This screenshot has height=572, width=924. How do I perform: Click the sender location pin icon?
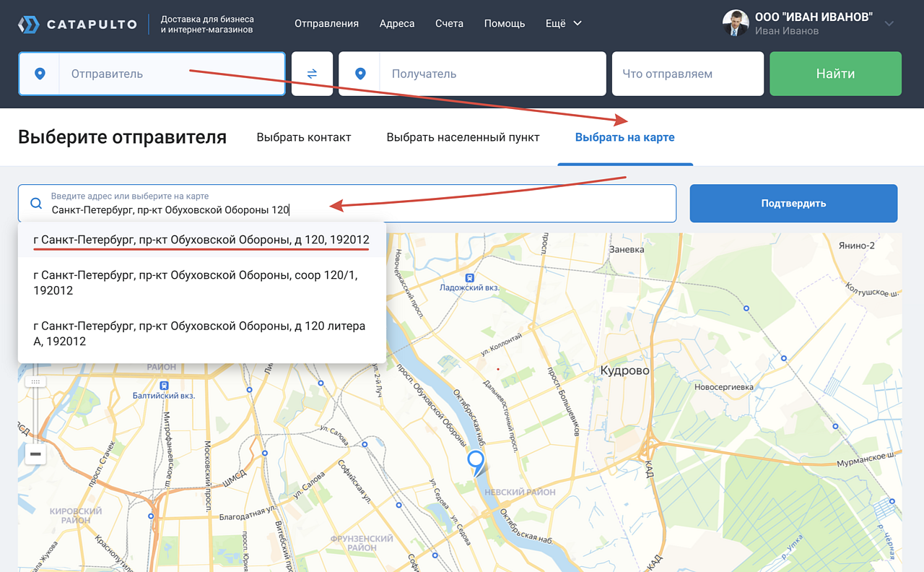tap(40, 74)
